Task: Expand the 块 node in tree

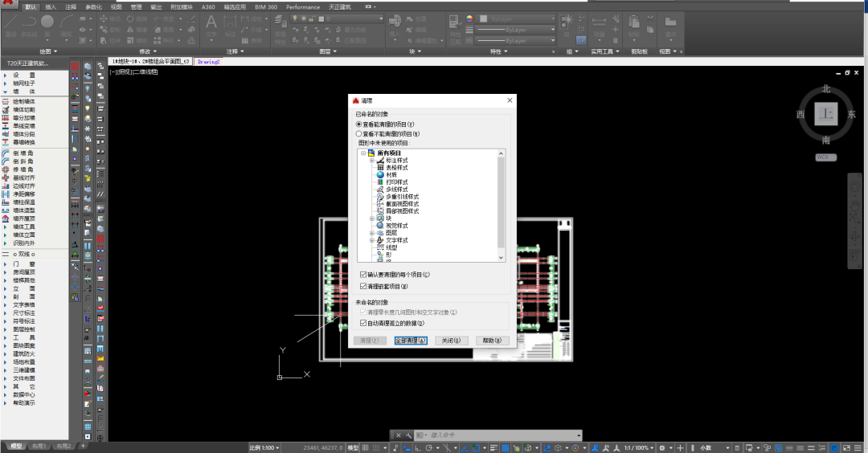Action: [372, 218]
